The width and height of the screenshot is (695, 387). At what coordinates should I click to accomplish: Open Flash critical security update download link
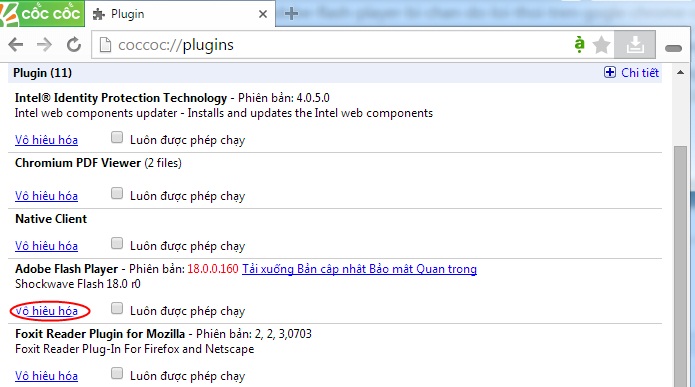tap(359, 269)
